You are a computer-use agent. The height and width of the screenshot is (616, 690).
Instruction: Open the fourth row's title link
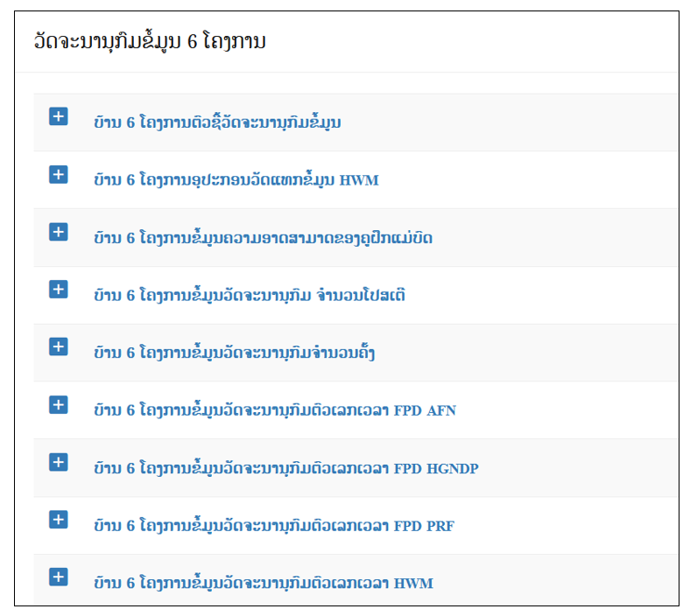click(x=250, y=295)
